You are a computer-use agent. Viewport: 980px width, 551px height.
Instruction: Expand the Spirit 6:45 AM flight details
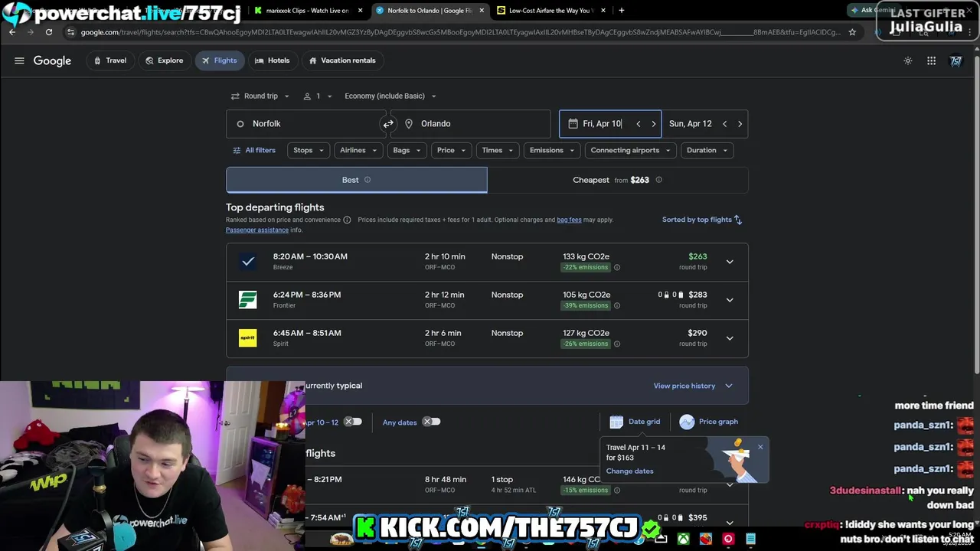tap(730, 338)
